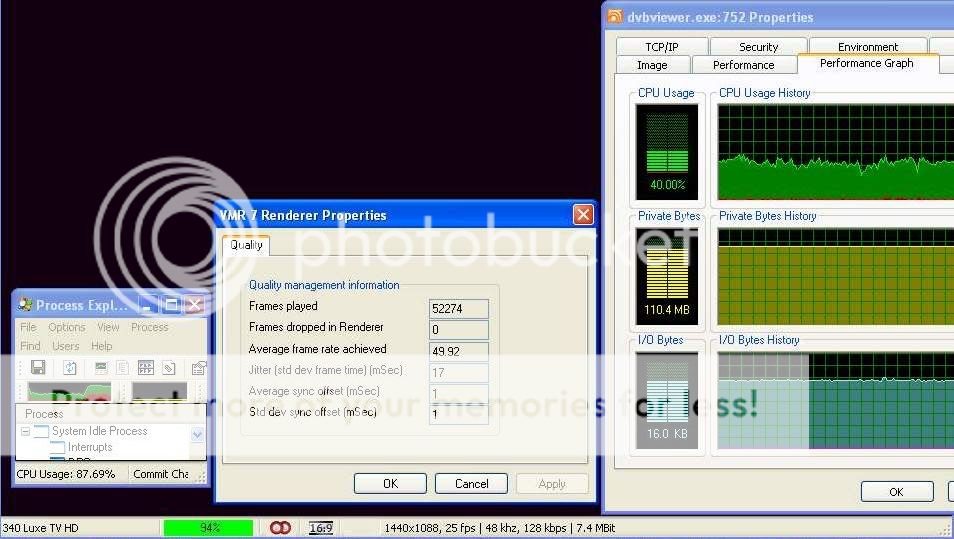The height and width of the screenshot is (539, 954).
Task: Click the Frames played value field
Action: (458, 309)
